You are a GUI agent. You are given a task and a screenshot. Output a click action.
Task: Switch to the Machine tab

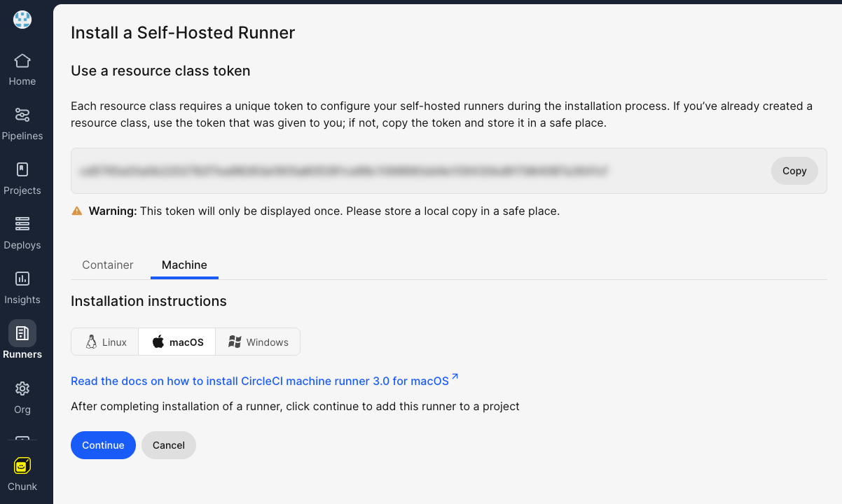tap(184, 265)
